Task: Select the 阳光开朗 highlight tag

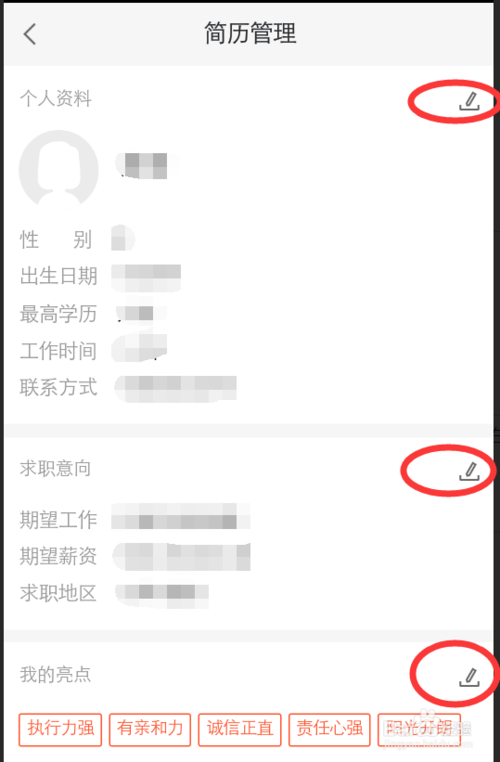Action: (x=419, y=729)
